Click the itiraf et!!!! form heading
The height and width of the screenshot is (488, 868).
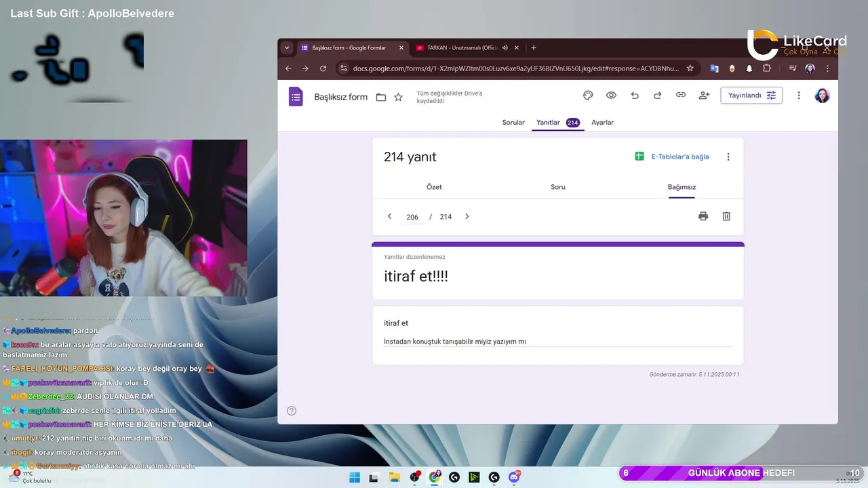point(416,277)
